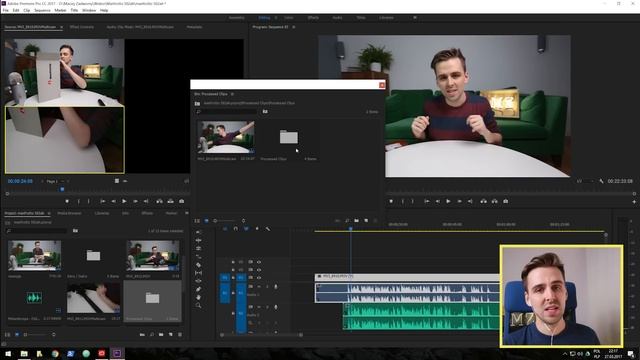Click Extract button in Program monitor
This screenshot has width=640, height=360.
(x=494, y=201)
